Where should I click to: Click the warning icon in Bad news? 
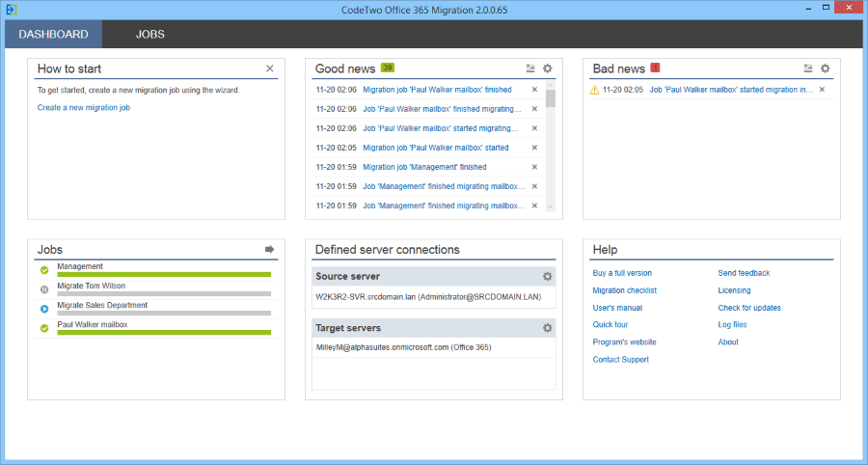(595, 90)
